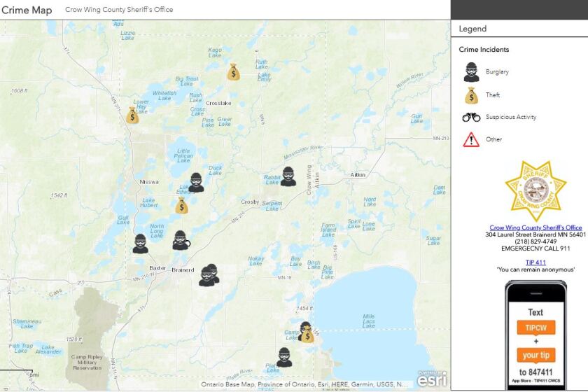This screenshot has height=392, width=588.
Task: Open the theft marker near Camp Lake
Action: (x=306, y=332)
